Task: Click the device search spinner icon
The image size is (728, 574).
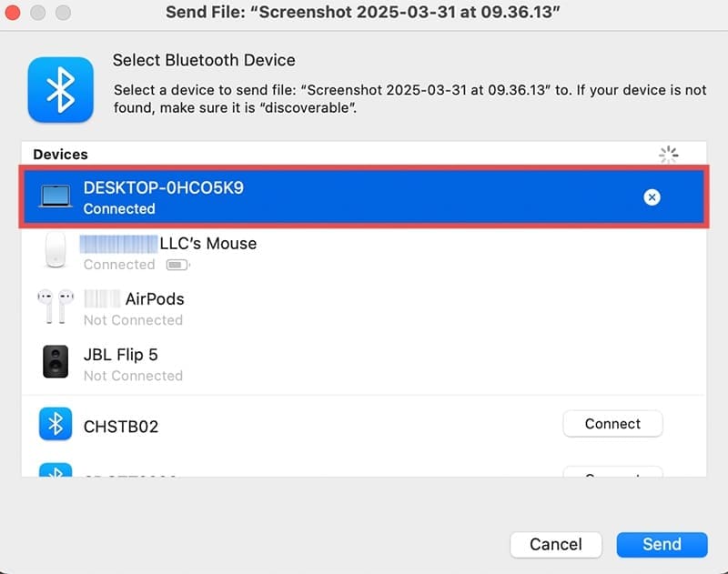Action: pyautogui.click(x=668, y=155)
